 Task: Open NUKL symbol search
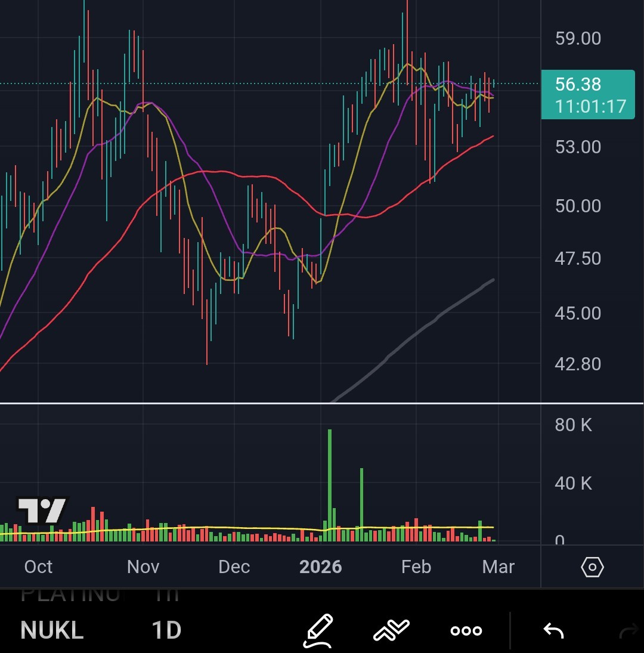coord(52,630)
